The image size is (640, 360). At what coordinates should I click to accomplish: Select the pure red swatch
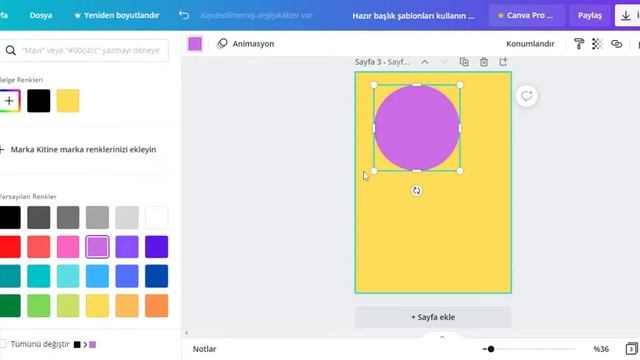[10, 247]
